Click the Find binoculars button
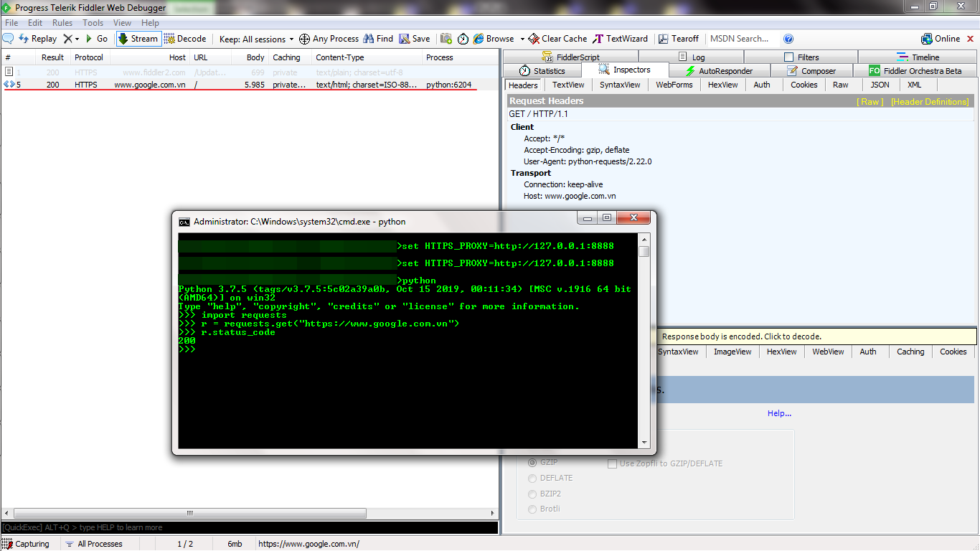Screen dimensions: 980x551 pos(378,39)
